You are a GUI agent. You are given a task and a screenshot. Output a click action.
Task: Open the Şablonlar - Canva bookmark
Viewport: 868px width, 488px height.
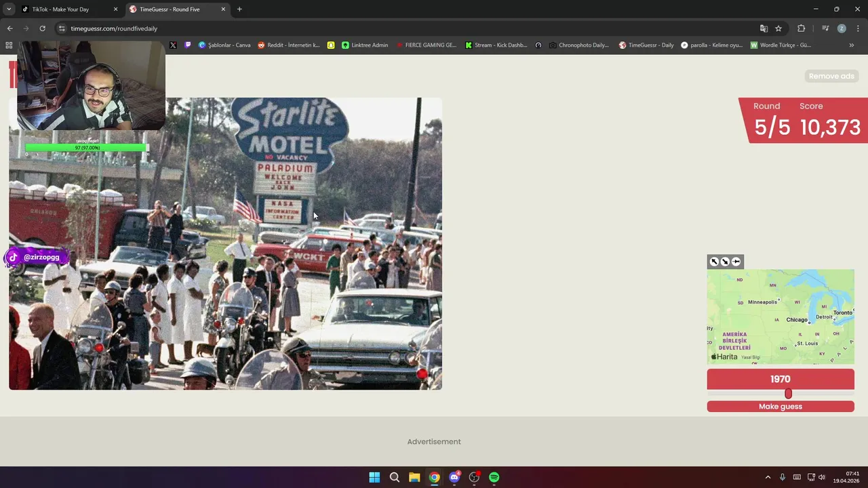click(224, 45)
